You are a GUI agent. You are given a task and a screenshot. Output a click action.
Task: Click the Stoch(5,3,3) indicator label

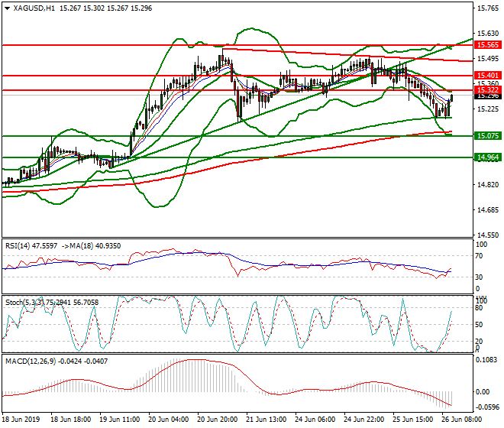(x=25, y=303)
